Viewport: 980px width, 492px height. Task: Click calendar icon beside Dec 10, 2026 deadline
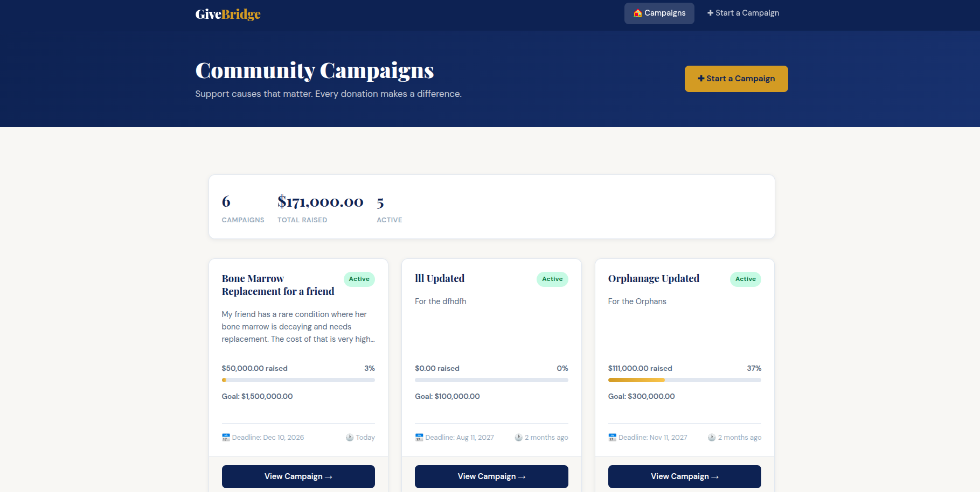(226, 438)
